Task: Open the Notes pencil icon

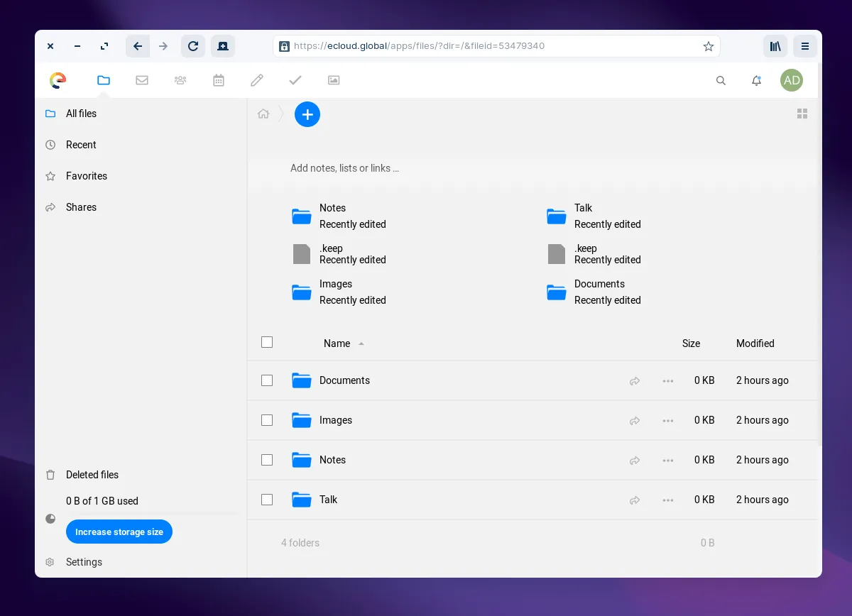Action: [x=257, y=80]
